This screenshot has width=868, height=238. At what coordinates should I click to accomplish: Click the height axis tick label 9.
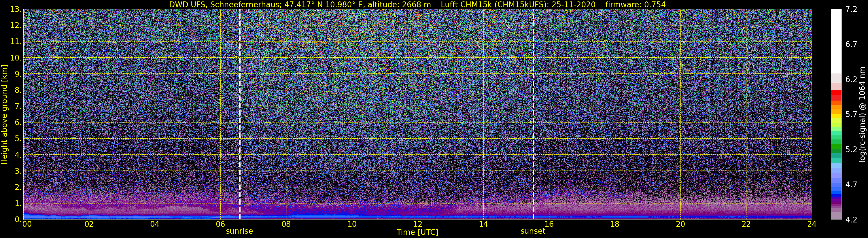pyautogui.click(x=18, y=74)
